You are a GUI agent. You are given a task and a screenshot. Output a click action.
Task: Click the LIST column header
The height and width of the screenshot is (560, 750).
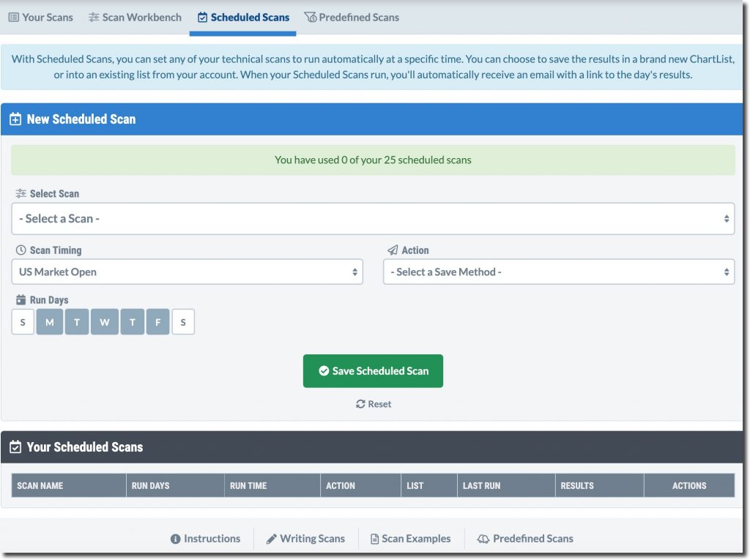[429, 485]
